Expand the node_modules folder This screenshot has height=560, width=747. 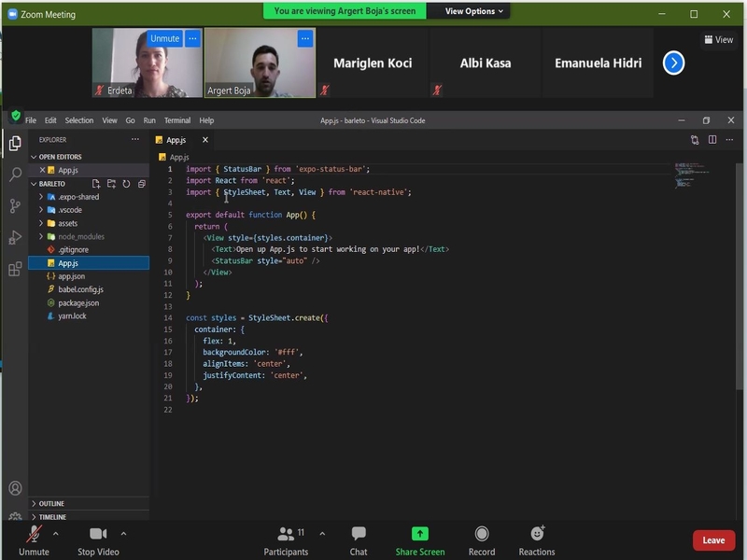(x=79, y=237)
